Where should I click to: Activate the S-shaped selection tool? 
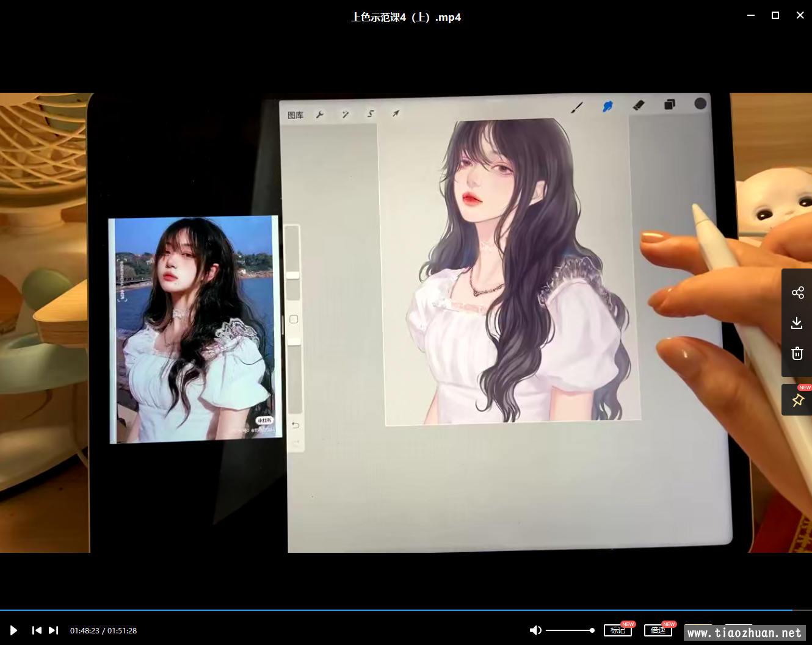371,114
